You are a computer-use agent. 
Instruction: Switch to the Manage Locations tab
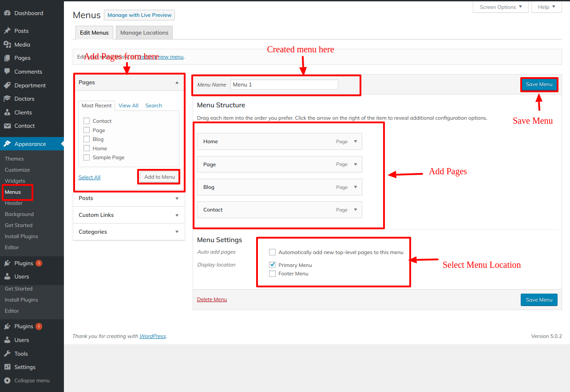(144, 33)
